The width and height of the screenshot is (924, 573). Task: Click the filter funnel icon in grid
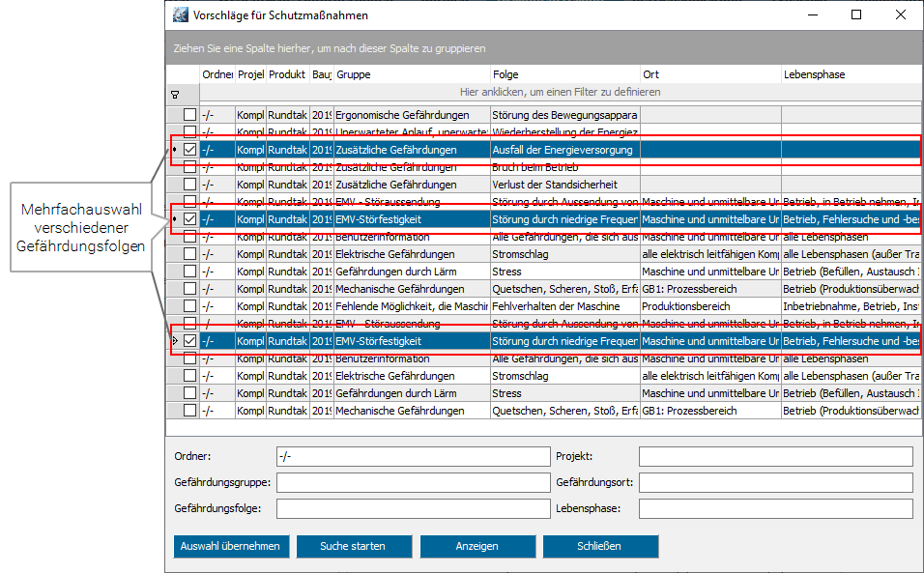coord(175,95)
